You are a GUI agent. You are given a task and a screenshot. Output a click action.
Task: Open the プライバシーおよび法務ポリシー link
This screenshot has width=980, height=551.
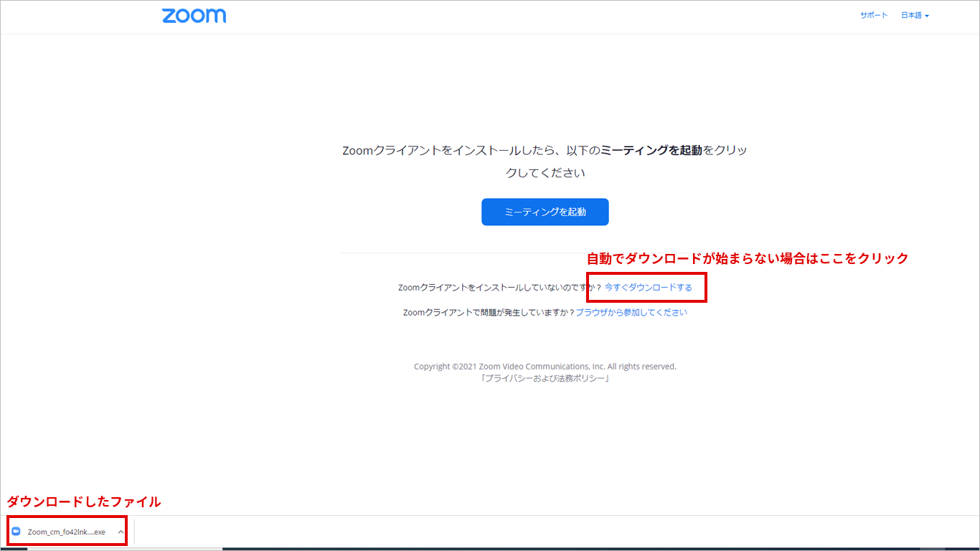point(545,378)
